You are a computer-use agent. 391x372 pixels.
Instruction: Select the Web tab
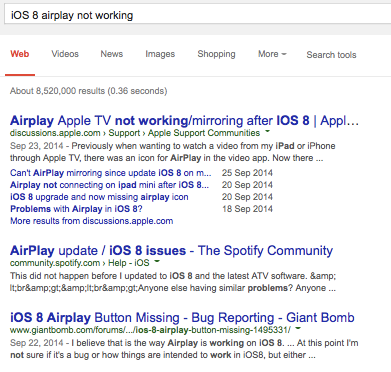coord(20,54)
